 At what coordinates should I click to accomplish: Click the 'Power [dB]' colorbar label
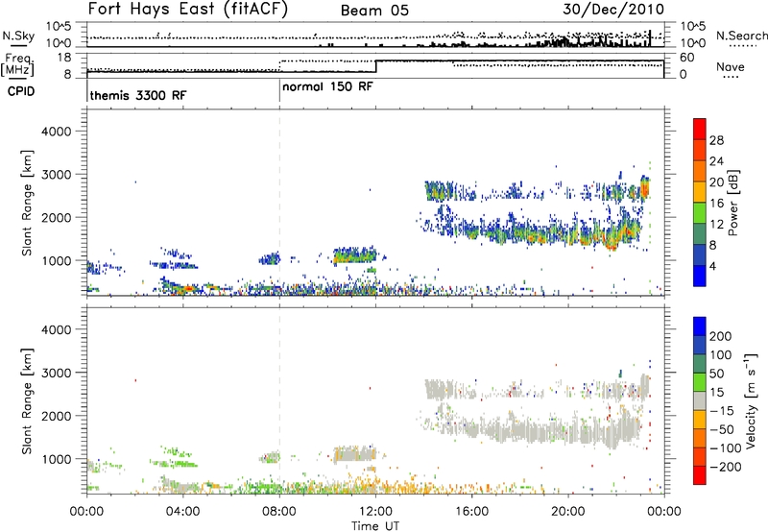coord(732,203)
